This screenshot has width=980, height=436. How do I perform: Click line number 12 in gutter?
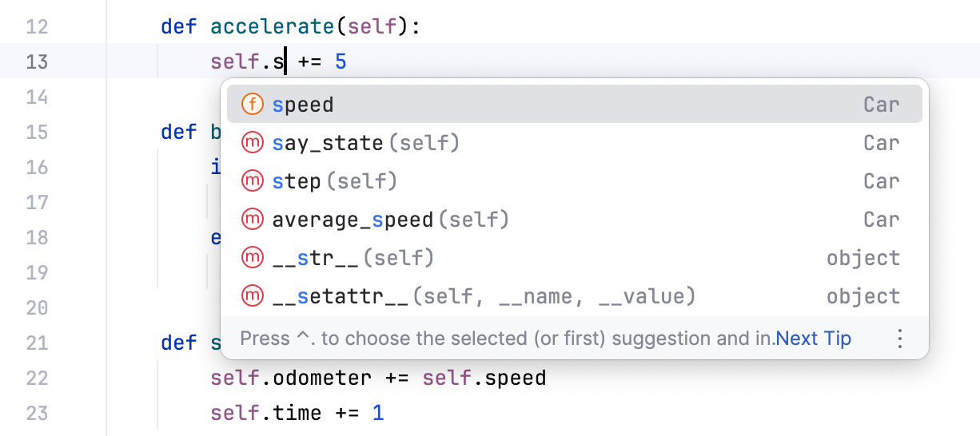click(37, 27)
